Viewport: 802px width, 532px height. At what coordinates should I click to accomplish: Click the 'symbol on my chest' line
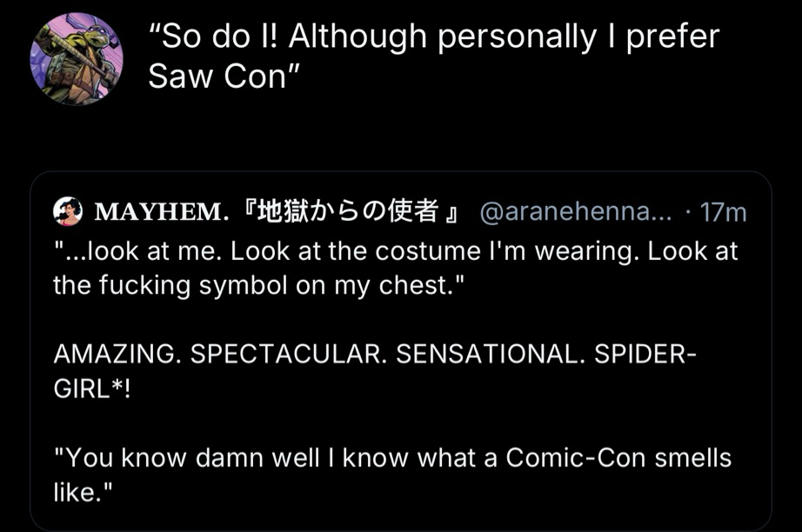click(304, 286)
